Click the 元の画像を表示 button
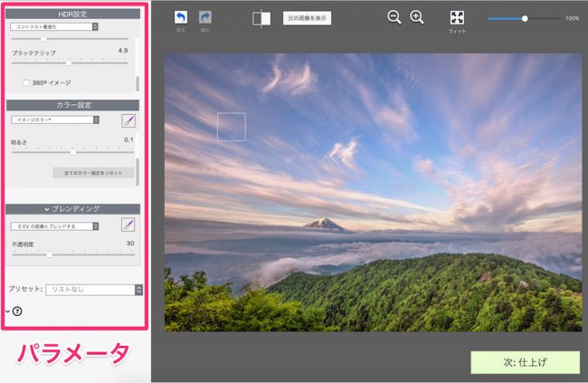The width and height of the screenshot is (588, 383). pos(308,18)
